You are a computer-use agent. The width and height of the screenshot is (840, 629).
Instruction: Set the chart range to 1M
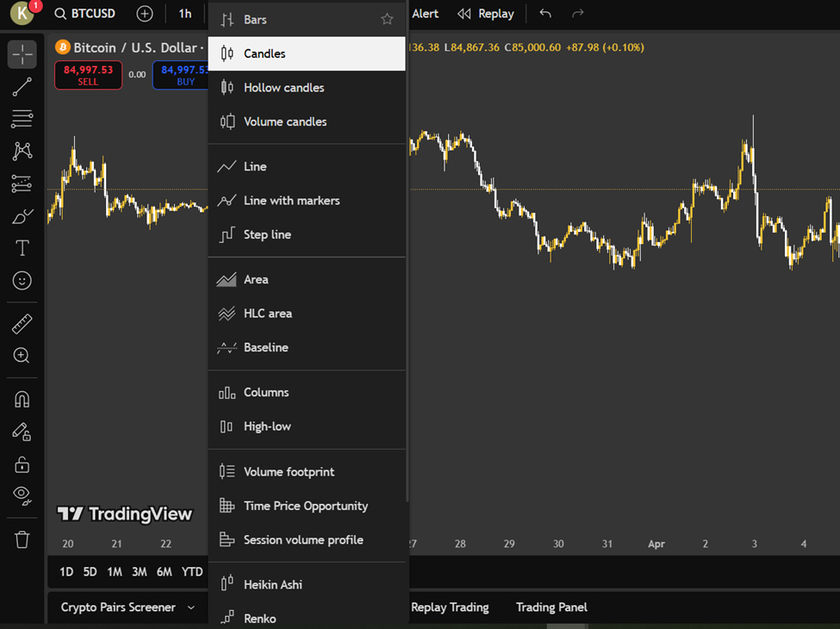tap(115, 571)
